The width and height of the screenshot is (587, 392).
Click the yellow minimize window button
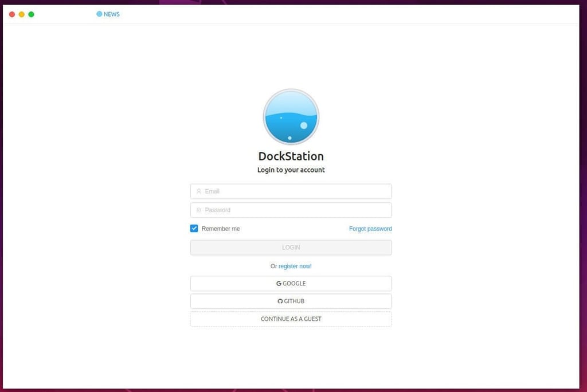22,14
